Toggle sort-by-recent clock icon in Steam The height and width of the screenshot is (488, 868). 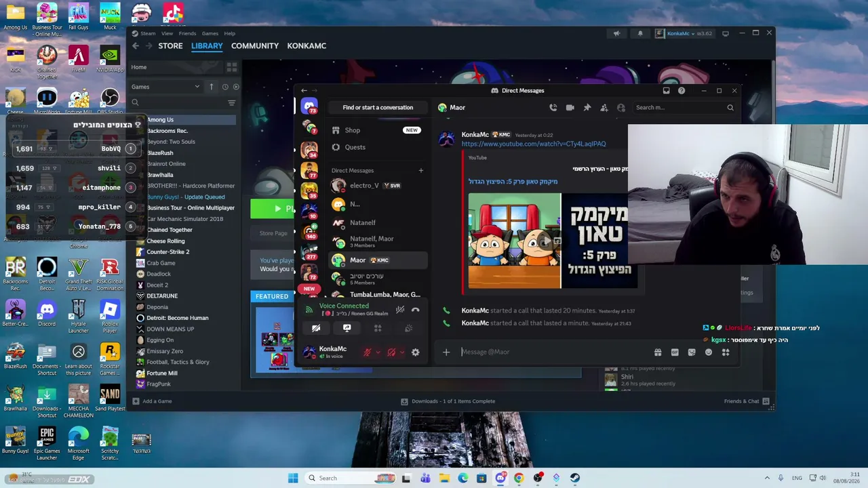(225, 87)
